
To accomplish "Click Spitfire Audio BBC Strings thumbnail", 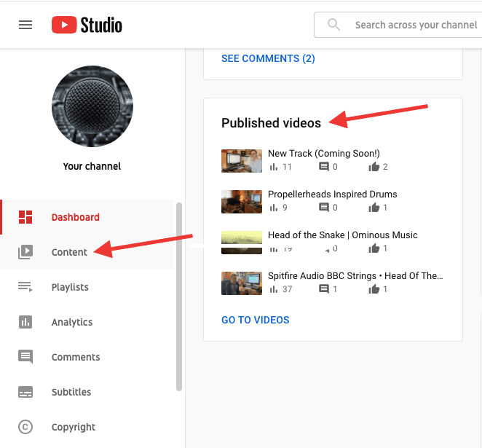I will click(x=242, y=283).
